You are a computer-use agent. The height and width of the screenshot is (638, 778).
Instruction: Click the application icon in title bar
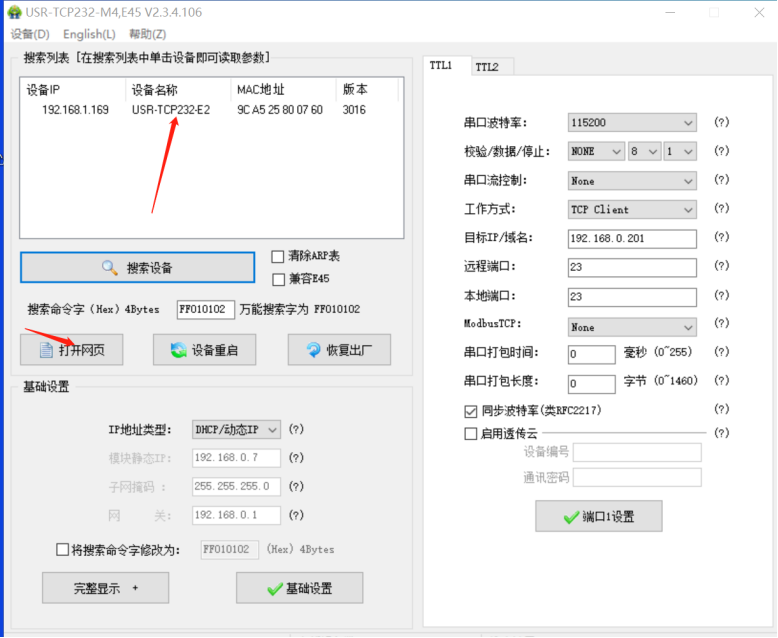point(14,13)
